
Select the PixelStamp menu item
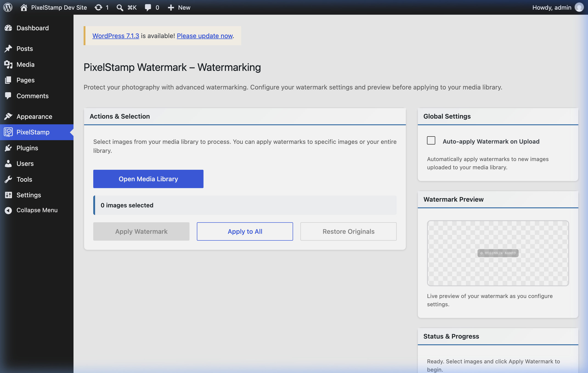[37, 132]
